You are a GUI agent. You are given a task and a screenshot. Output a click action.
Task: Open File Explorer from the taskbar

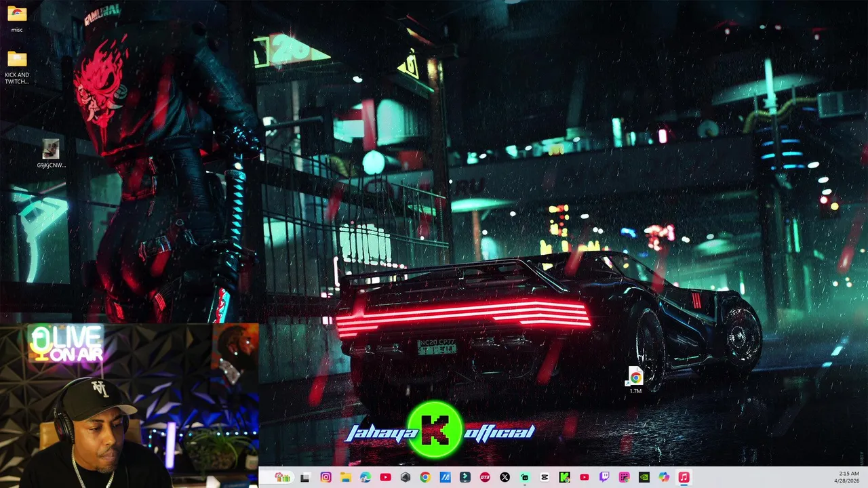[345, 477]
